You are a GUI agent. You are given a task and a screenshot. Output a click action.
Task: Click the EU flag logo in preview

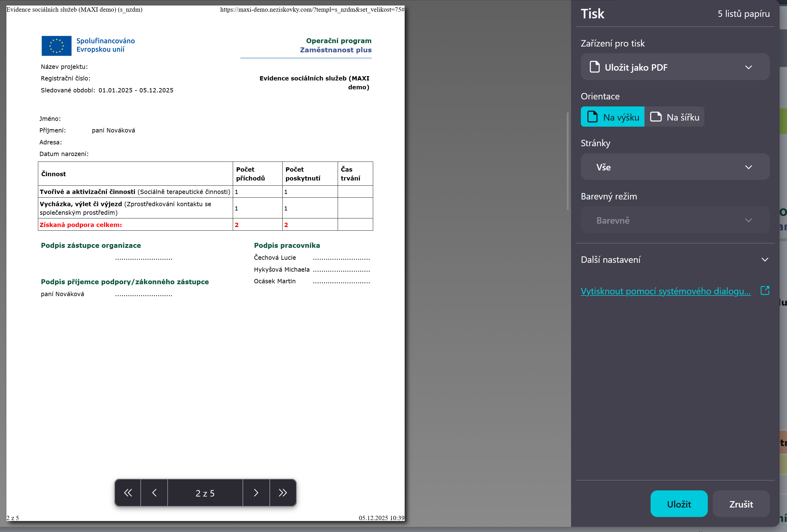57,46
